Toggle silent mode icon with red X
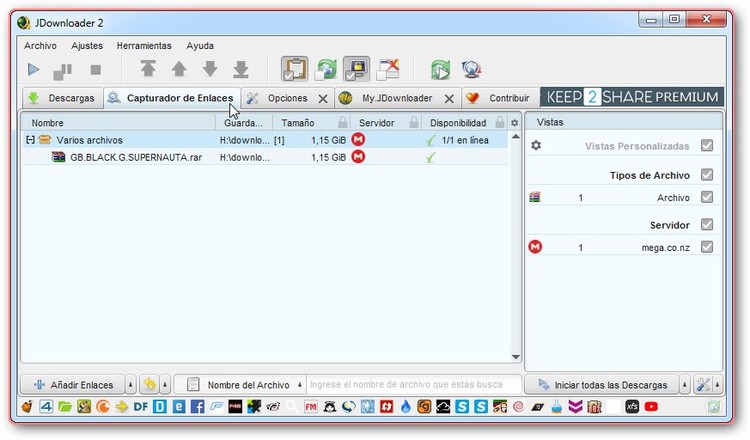Viewport: 750px width, 440px height. pos(388,69)
